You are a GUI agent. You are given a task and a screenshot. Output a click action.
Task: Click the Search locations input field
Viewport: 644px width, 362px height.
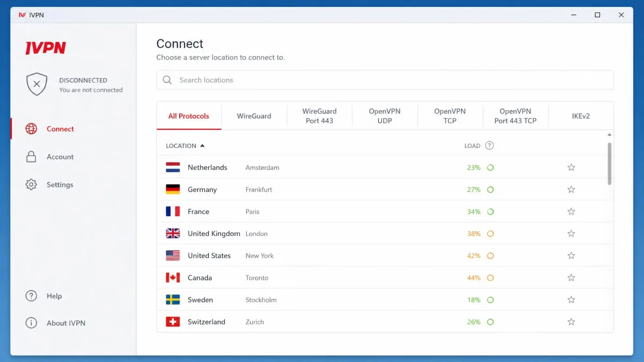pyautogui.click(x=385, y=80)
